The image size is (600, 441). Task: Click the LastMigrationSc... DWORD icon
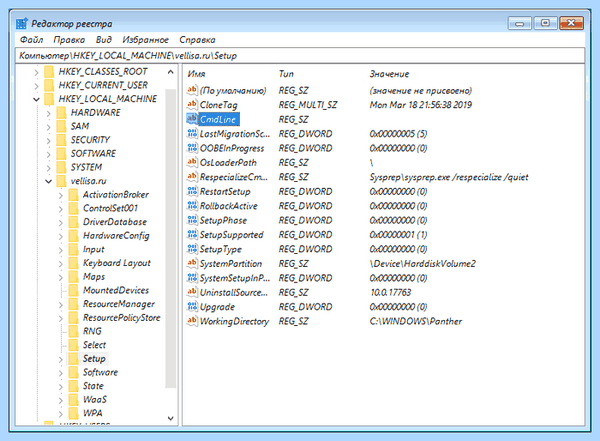192,134
